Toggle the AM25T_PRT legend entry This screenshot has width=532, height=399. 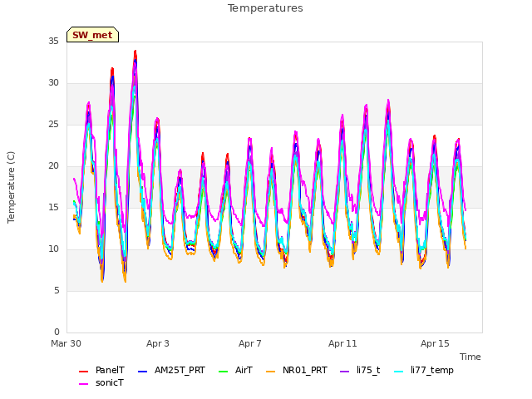click(x=171, y=370)
